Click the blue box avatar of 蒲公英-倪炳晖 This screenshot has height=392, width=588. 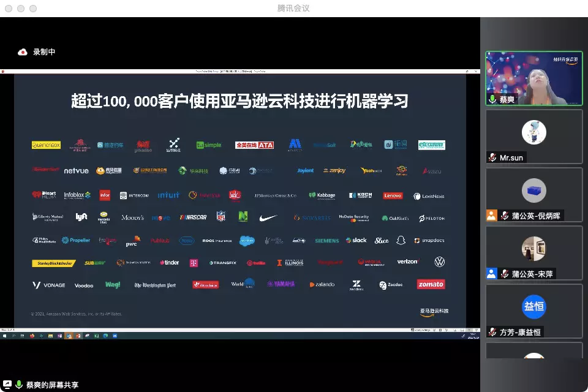(533, 190)
